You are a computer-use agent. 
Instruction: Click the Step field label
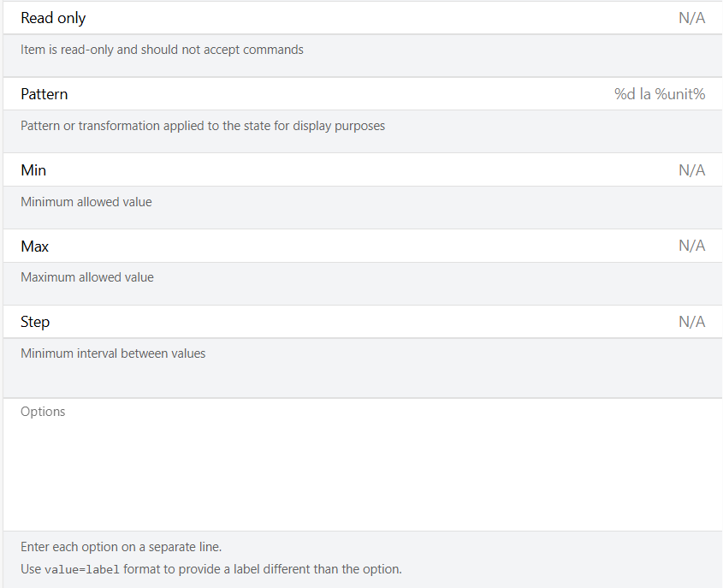(x=35, y=322)
